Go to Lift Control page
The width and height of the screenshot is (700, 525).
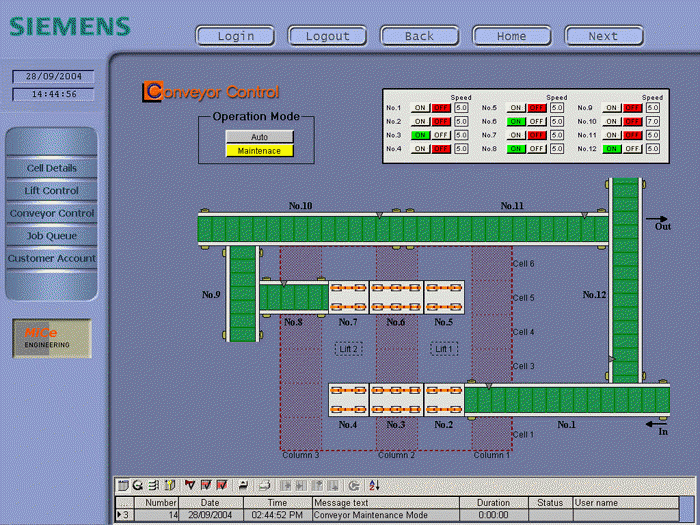click(51, 190)
